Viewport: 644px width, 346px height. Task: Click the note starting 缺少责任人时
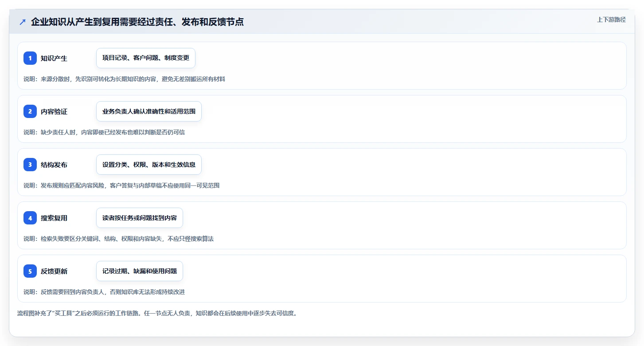(104, 132)
